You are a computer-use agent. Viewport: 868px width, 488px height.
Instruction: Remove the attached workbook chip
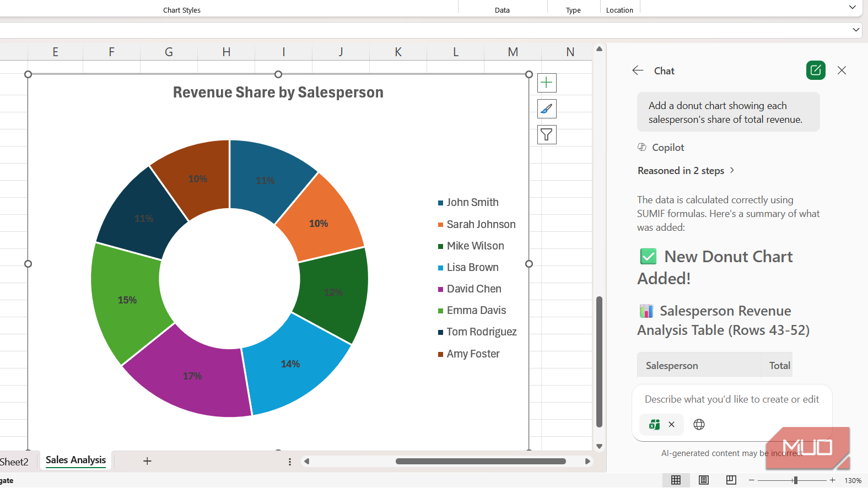coord(671,425)
